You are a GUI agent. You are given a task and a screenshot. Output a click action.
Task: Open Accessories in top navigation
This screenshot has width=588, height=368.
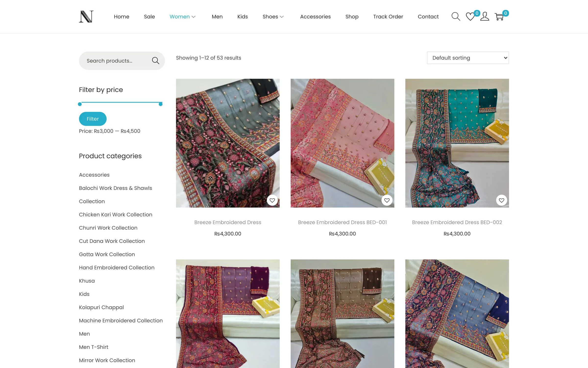click(x=315, y=16)
